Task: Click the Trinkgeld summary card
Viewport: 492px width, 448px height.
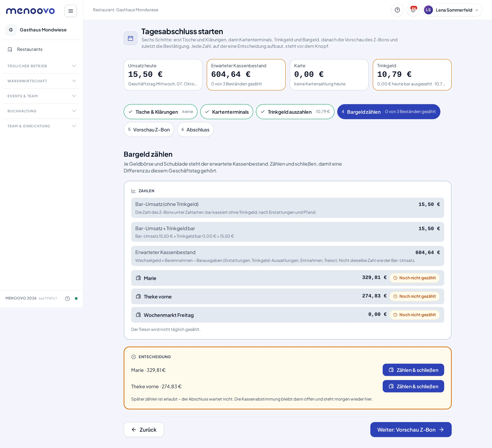Action: tap(412, 75)
